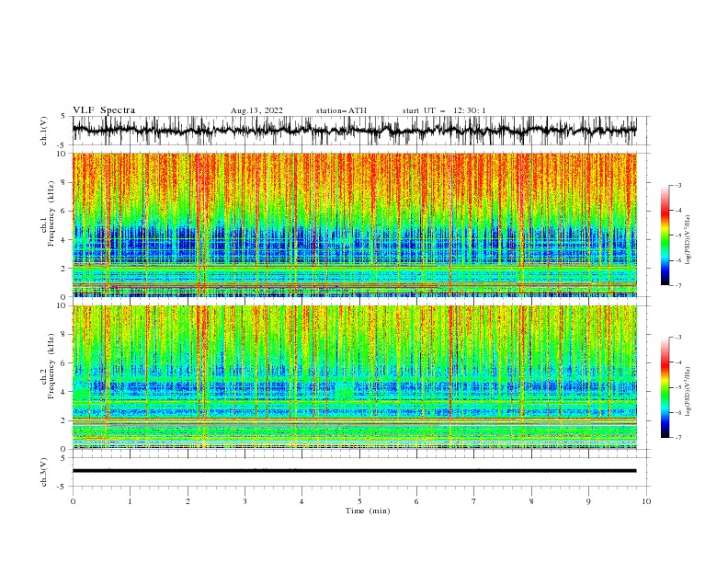Image resolution: width=728 pixels, height=563 pixels.
Task: Click the '8' kHz tick of ch.2 spectrogram
Action: [x=65, y=335]
